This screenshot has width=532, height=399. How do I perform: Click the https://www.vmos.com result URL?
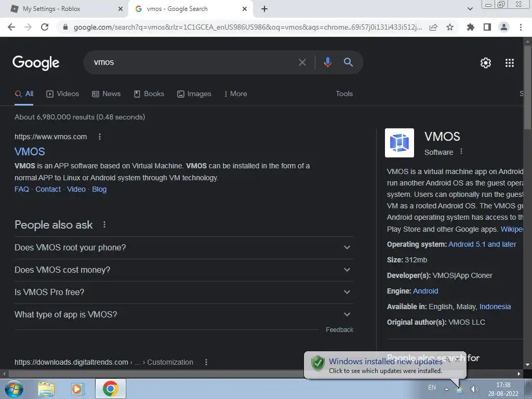pos(50,137)
